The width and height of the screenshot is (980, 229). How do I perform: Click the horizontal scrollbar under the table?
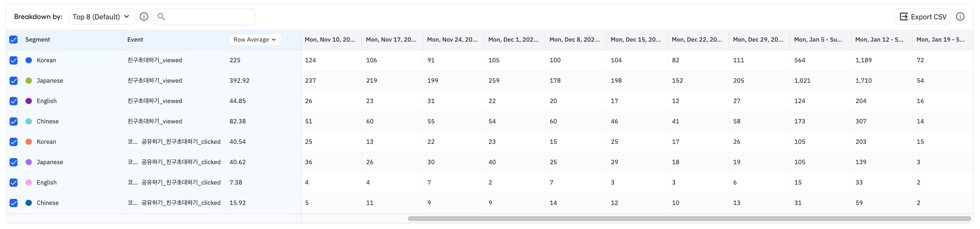[x=689, y=218]
